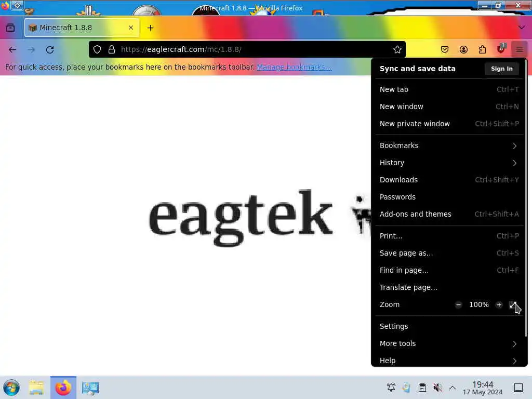Expand the More tools submenu
Image resolution: width=532 pixels, height=399 pixels.
449,343
